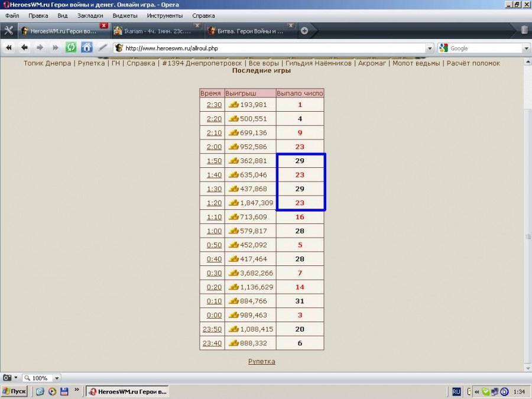Switch to the Битва. Герои Войны tab
This screenshot has height=399, width=532.
click(251, 31)
